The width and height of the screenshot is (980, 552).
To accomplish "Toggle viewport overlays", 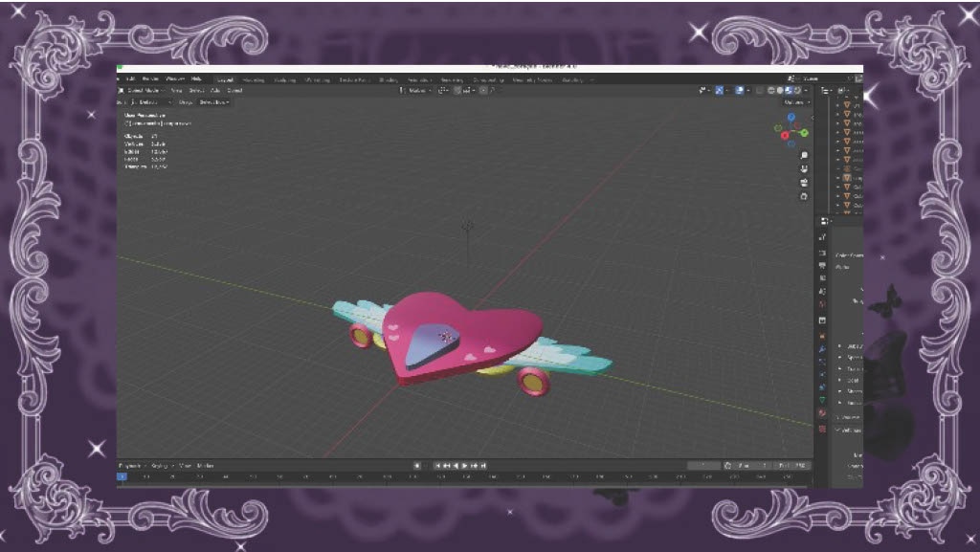I will [x=740, y=91].
